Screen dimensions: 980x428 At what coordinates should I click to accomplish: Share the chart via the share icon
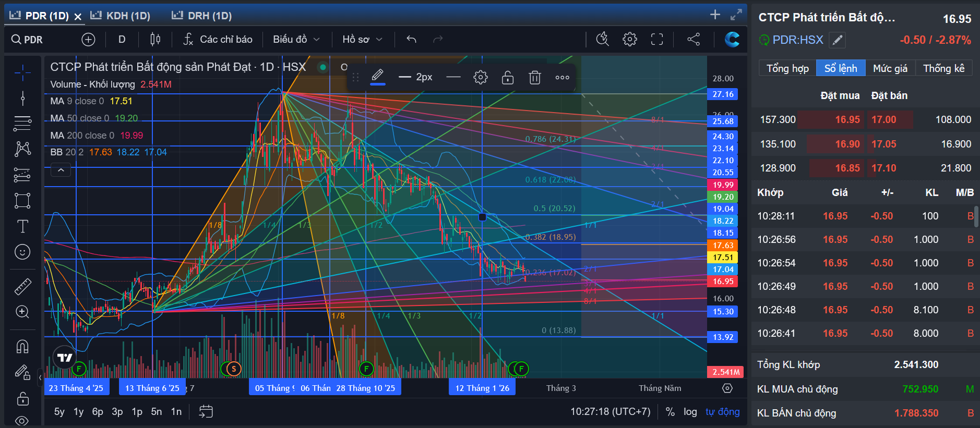tap(694, 39)
